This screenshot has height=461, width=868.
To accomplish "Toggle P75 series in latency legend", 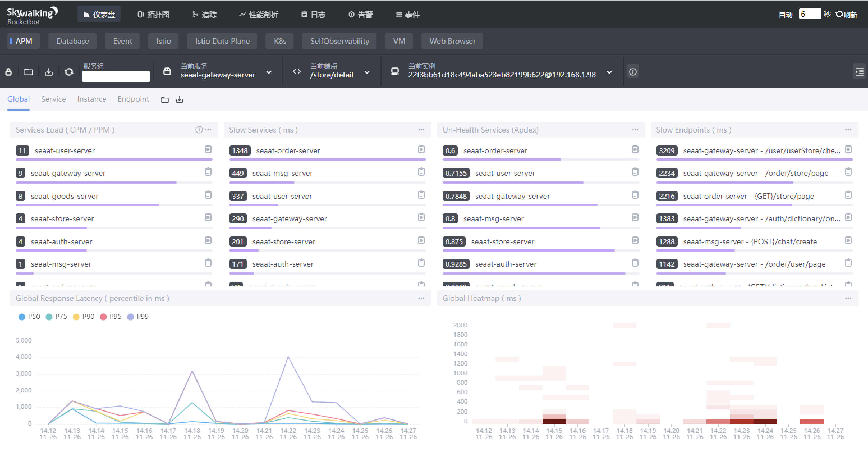I will 56,317.
